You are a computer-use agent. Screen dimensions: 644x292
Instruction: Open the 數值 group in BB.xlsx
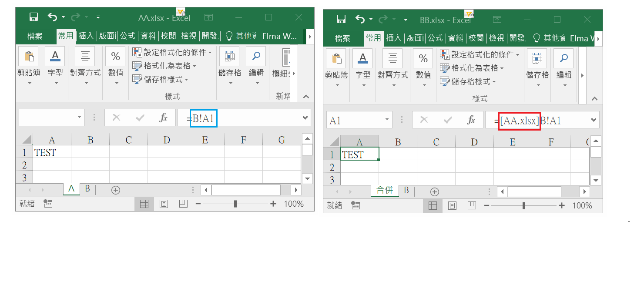(x=423, y=58)
